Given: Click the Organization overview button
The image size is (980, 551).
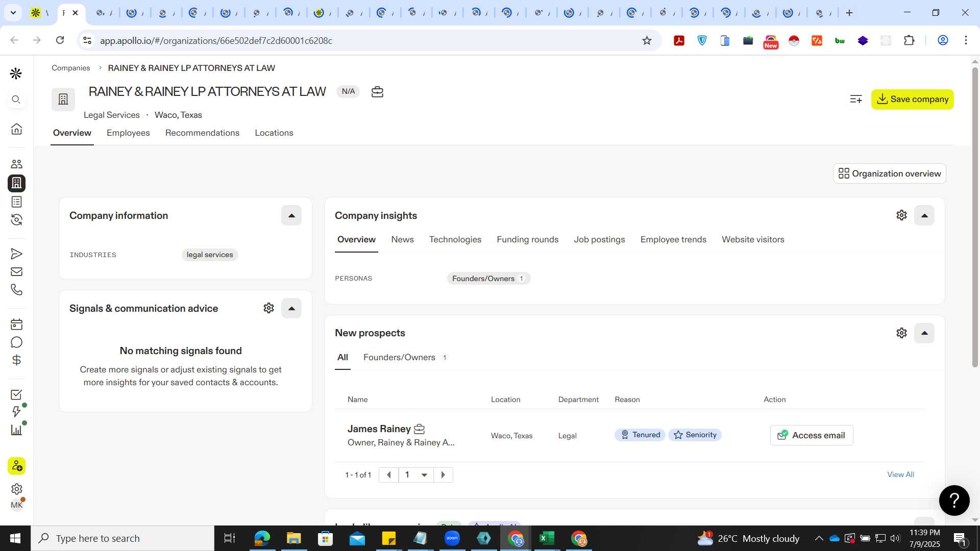Looking at the screenshot, I should pos(889,173).
